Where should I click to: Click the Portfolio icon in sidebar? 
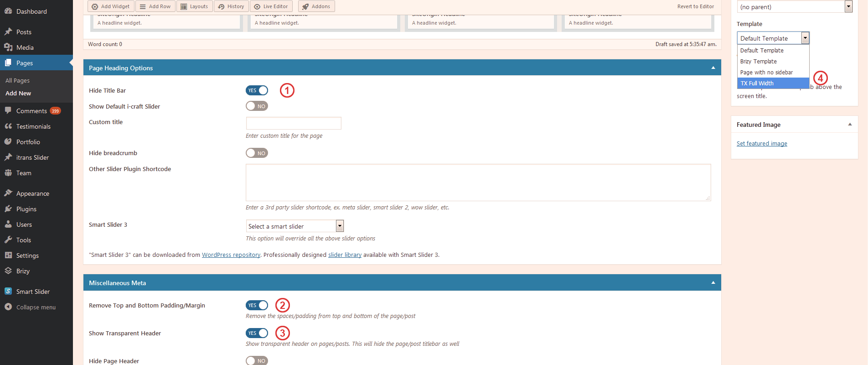[8, 142]
